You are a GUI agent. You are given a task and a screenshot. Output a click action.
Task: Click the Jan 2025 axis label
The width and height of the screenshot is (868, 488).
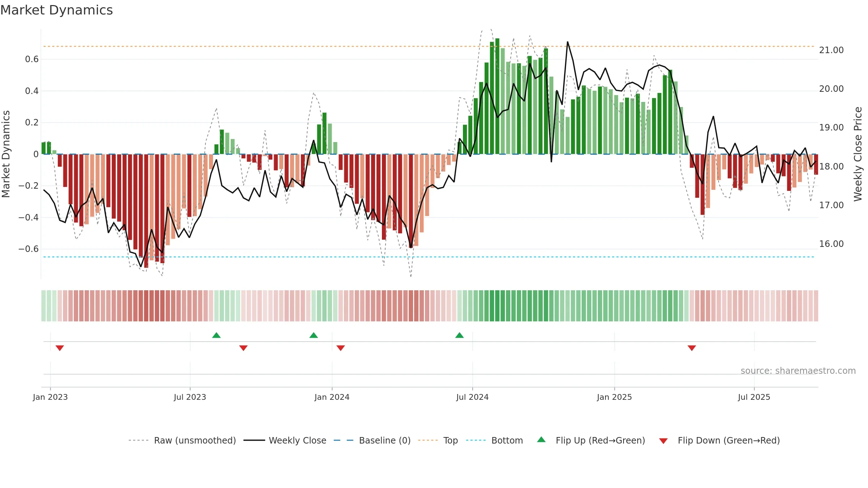tap(614, 397)
